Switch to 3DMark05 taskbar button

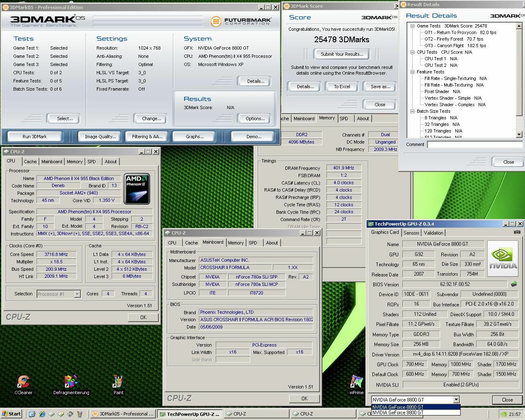coord(123,414)
